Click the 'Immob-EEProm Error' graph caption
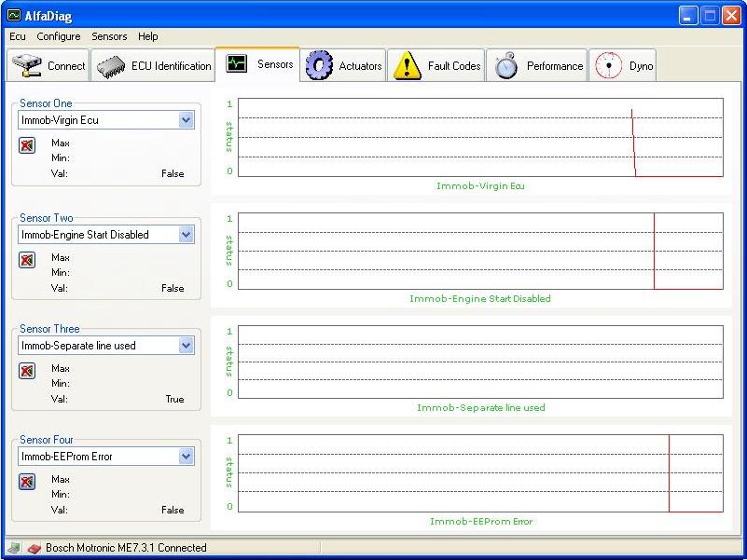This screenshot has width=747, height=560. [481, 522]
